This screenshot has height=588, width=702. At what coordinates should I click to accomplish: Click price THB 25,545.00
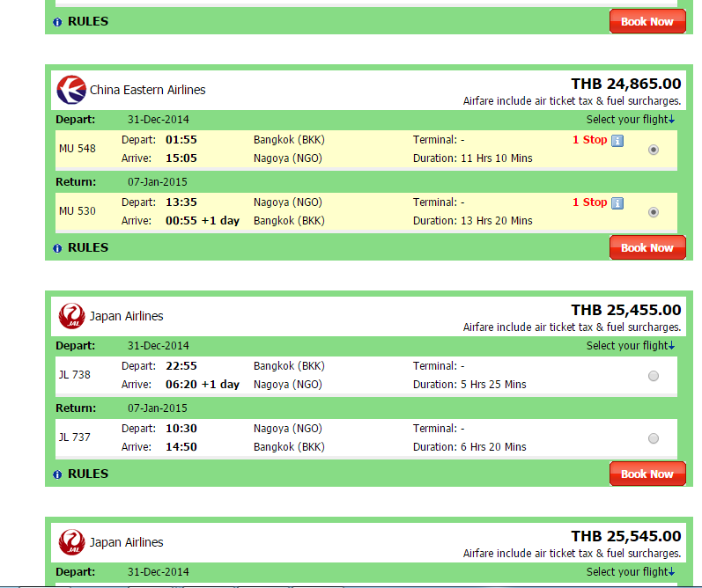tap(626, 536)
